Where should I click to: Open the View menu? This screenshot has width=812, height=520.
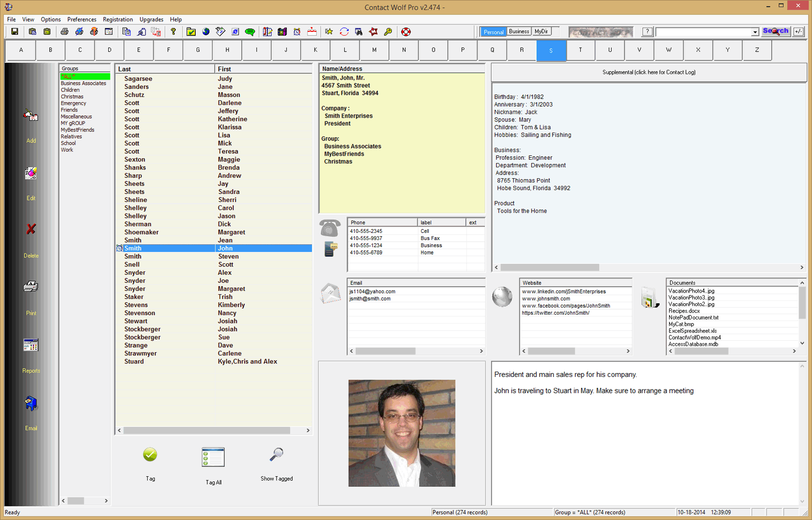point(28,19)
